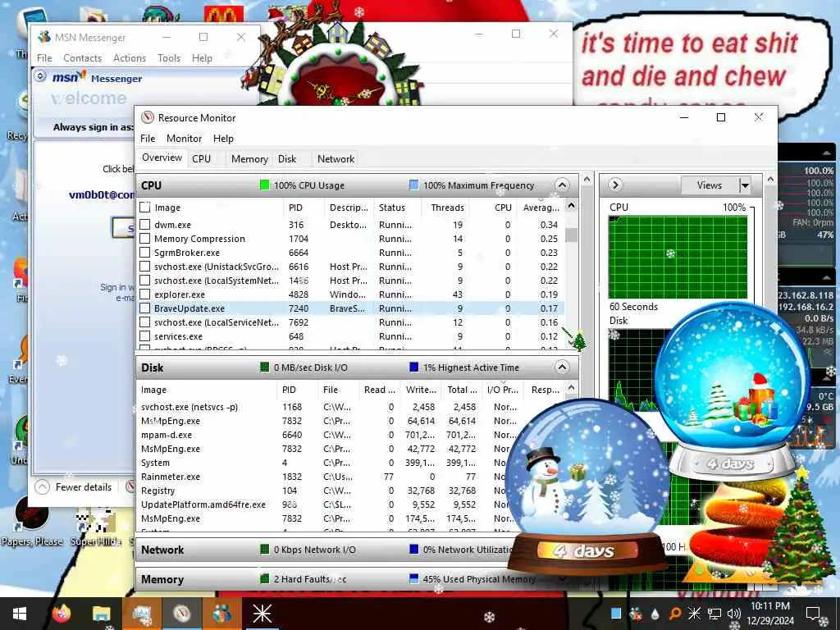Open Tools menu in MSN Messenger
The image size is (840, 630).
(x=169, y=58)
